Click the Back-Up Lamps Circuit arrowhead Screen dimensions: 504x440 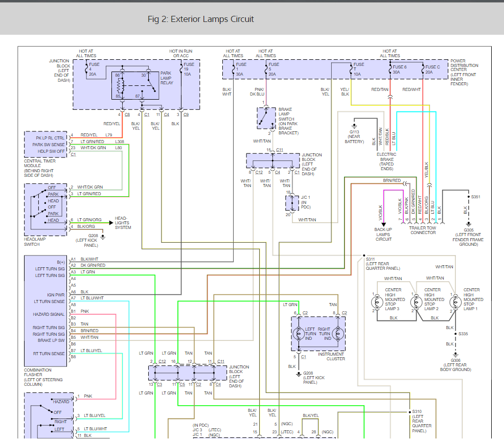point(383,225)
